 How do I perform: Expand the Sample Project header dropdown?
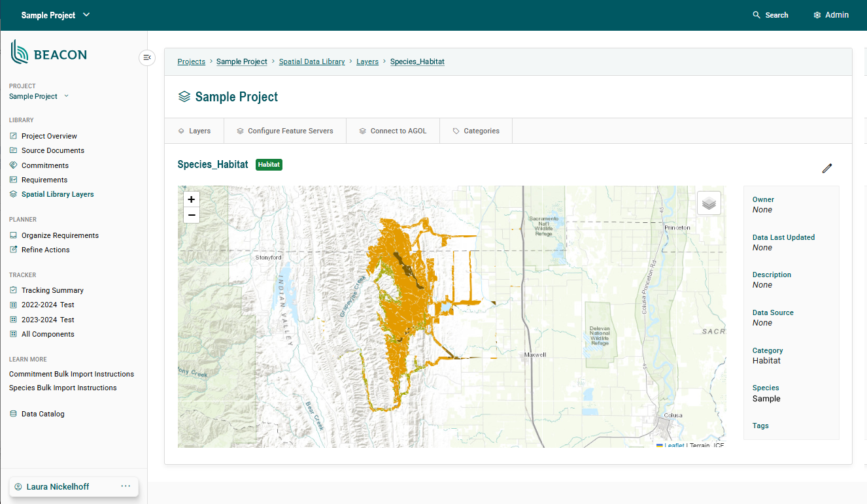coord(86,15)
